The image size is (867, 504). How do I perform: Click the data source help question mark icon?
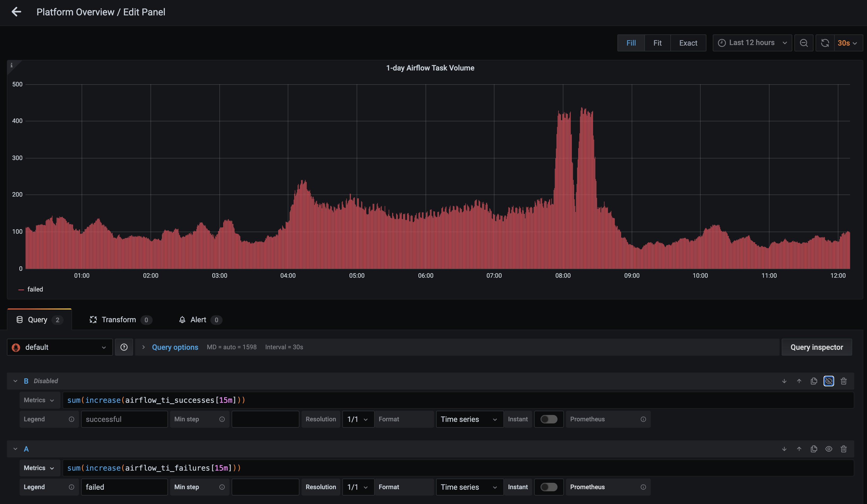(x=123, y=347)
